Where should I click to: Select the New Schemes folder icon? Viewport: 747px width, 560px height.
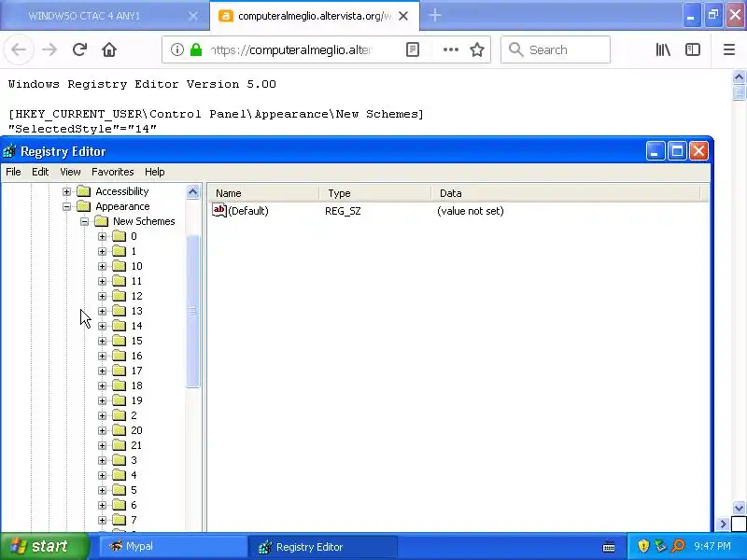coord(102,221)
